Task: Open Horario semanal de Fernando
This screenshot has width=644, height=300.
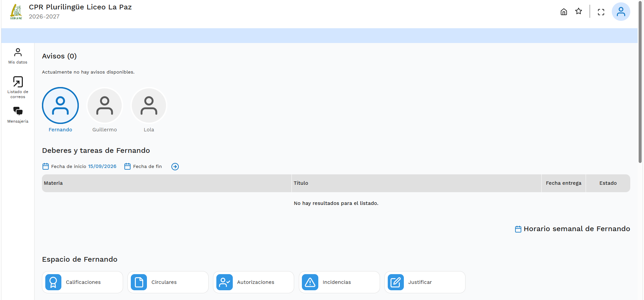Action: click(573, 229)
